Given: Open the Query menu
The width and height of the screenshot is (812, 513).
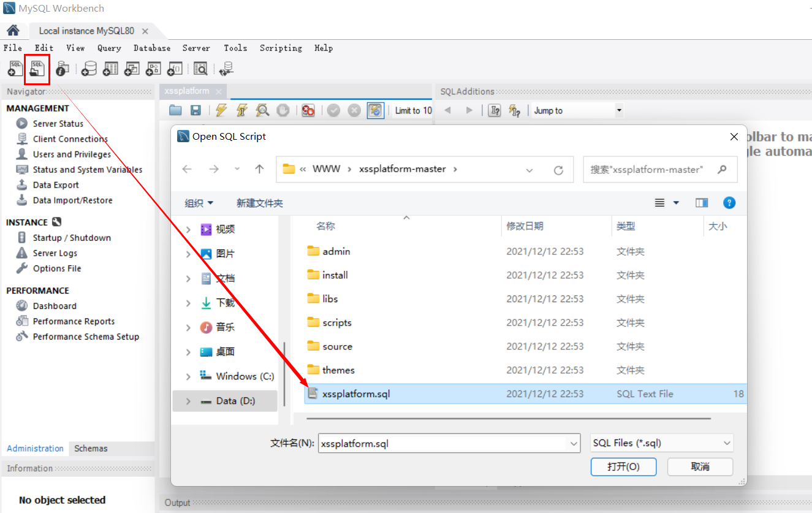Looking at the screenshot, I should point(109,48).
